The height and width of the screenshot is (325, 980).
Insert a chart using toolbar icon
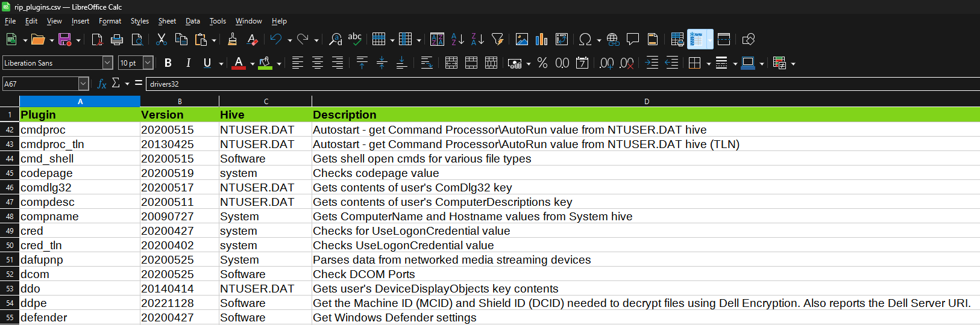pyautogui.click(x=542, y=40)
